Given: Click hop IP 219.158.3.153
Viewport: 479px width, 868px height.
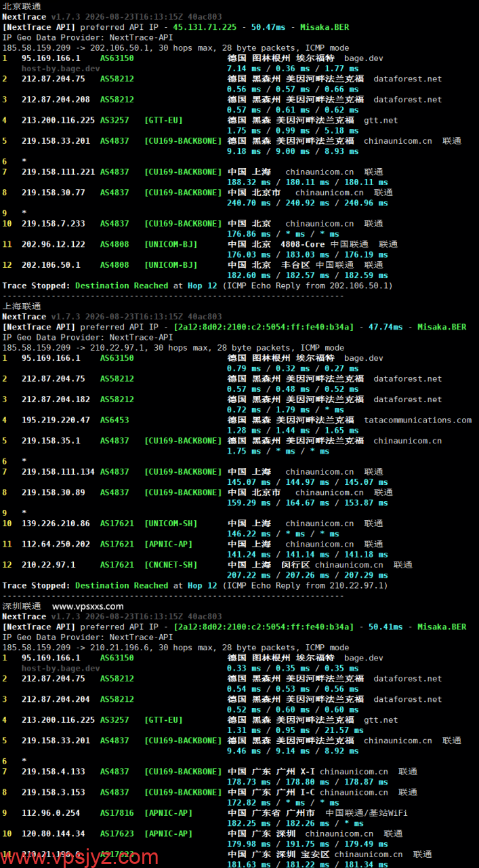Looking at the screenshot, I should click(54, 793).
